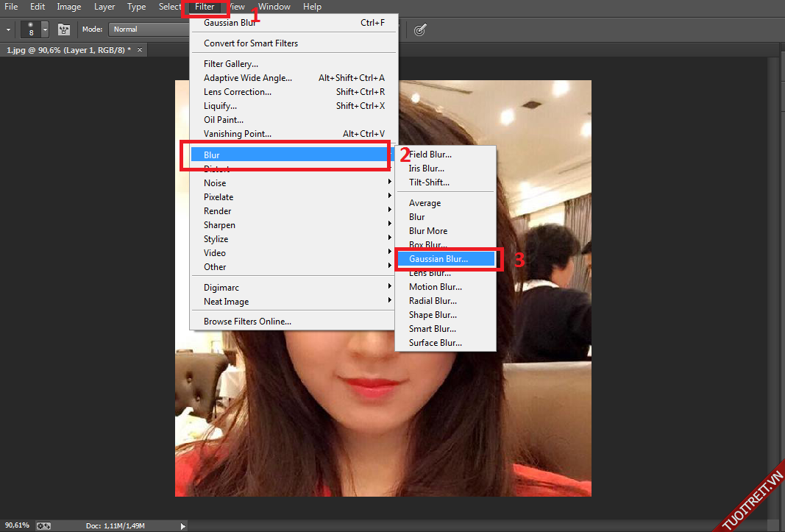This screenshot has height=532, width=785.
Task: Toggle the brush panel icon
Action: point(64,29)
